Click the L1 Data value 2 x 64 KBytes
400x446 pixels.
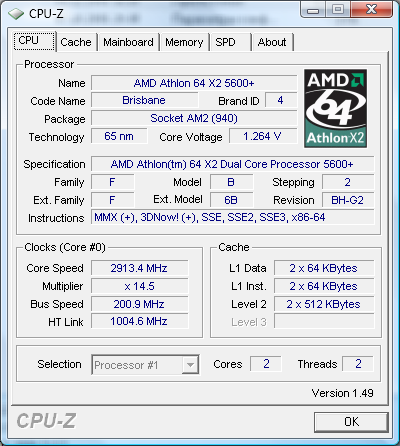pos(324,268)
